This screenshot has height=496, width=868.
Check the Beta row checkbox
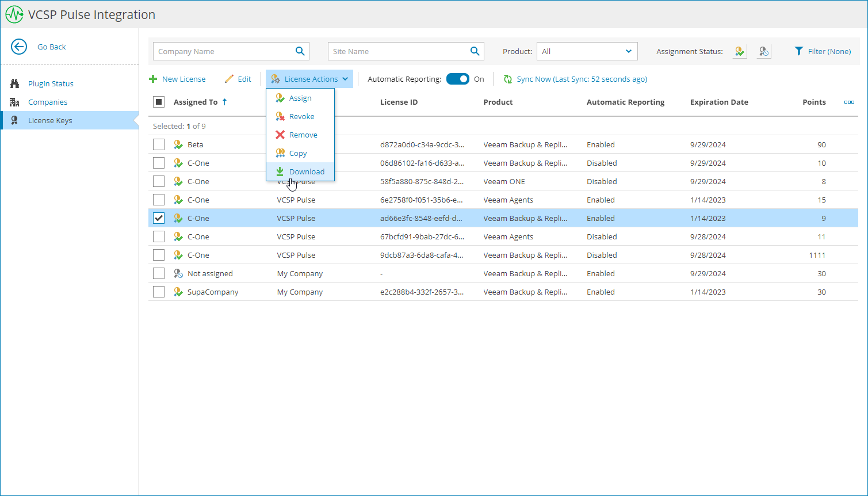(x=159, y=144)
